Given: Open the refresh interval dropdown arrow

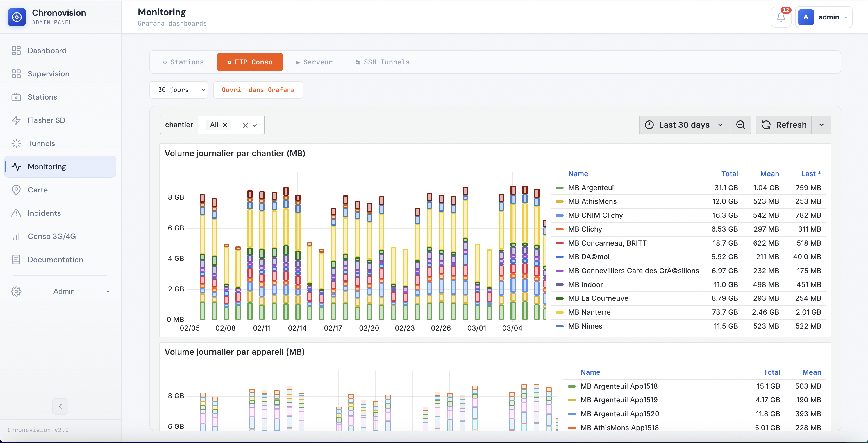Looking at the screenshot, I should pyautogui.click(x=821, y=125).
